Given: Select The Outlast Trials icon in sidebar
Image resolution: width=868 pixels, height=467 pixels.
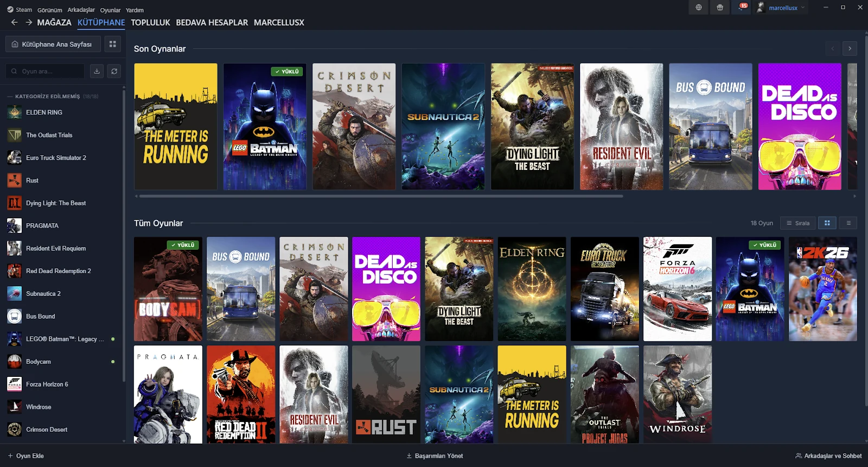Looking at the screenshot, I should (15, 135).
